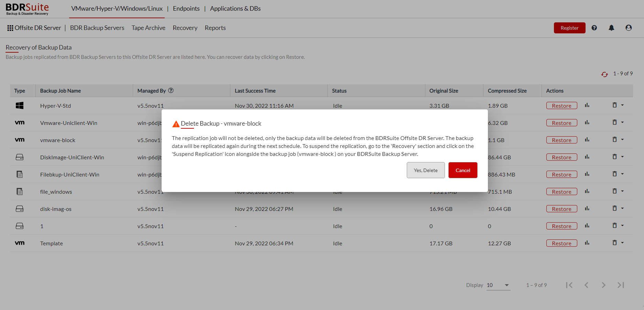Click the trash icon for DiskImage-UniClient-Win
Image resolution: width=644 pixels, height=310 pixels.
[x=614, y=157]
